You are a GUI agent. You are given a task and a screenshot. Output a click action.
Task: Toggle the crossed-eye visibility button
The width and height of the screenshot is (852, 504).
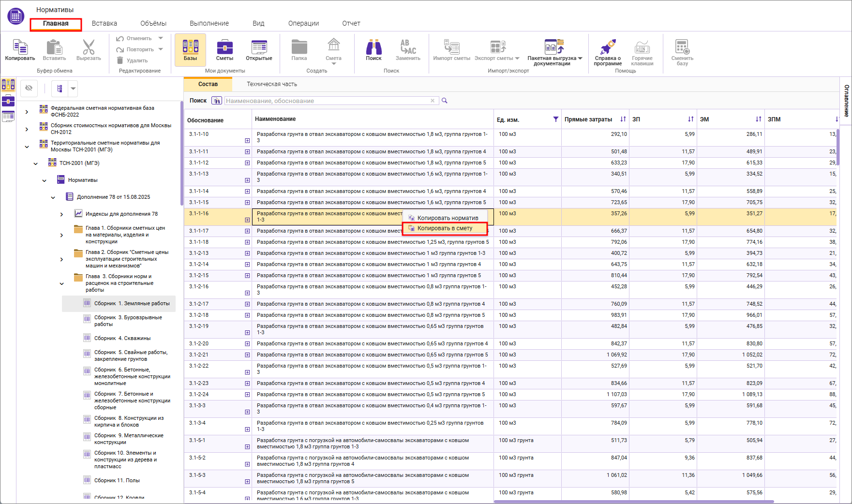tap(29, 88)
